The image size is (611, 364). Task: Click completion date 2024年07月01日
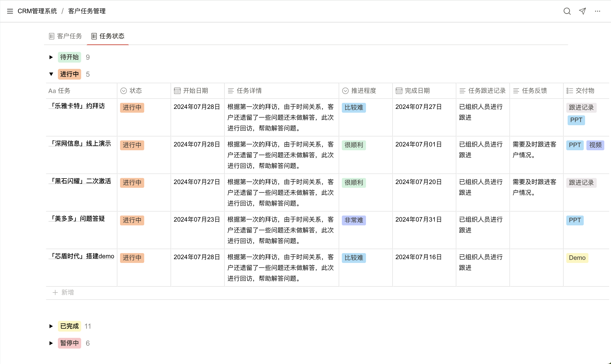coord(419,144)
